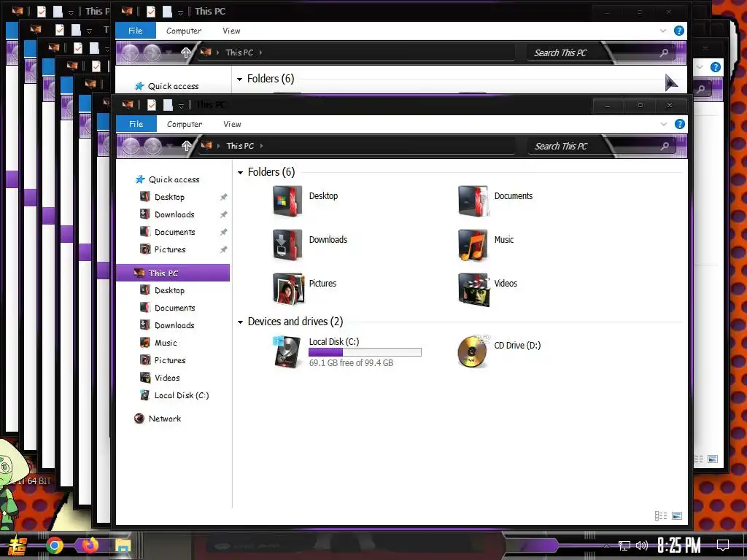Image resolution: width=747 pixels, height=560 pixels.
Task: Click the Help icon in back window ribbon
Action: click(679, 31)
